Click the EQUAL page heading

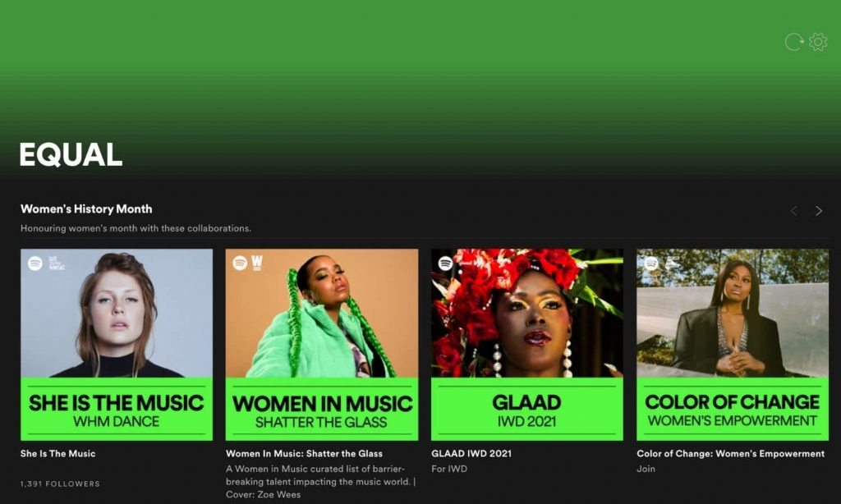tap(71, 154)
